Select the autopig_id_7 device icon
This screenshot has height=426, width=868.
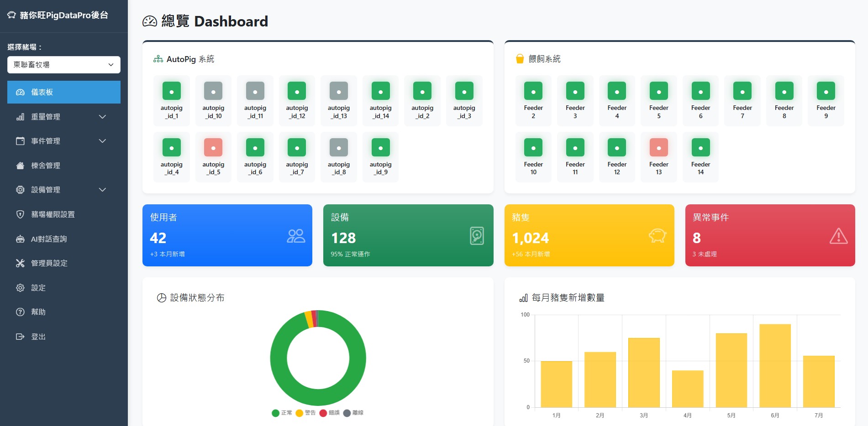pos(297,147)
